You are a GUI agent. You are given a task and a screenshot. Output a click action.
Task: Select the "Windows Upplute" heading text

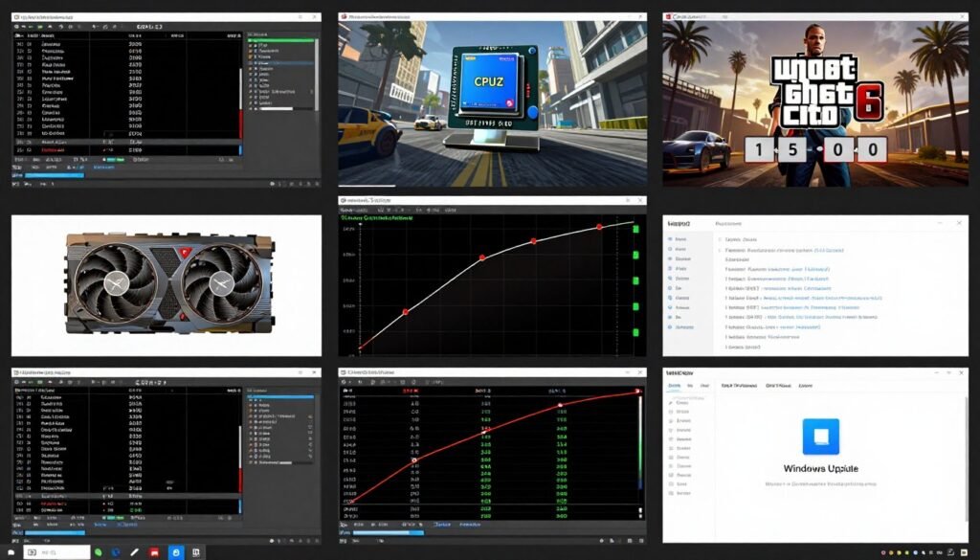pyautogui.click(x=820, y=469)
